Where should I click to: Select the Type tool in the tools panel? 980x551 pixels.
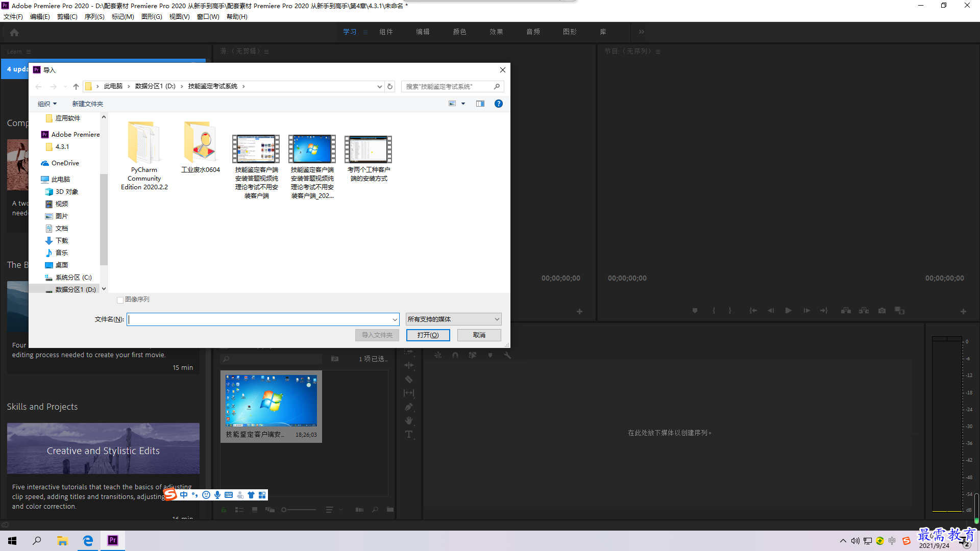[409, 434]
